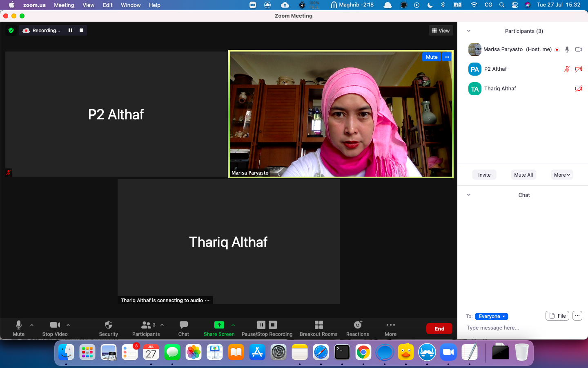Open Breakout Rooms
This screenshot has width=588, height=368.
(318, 328)
